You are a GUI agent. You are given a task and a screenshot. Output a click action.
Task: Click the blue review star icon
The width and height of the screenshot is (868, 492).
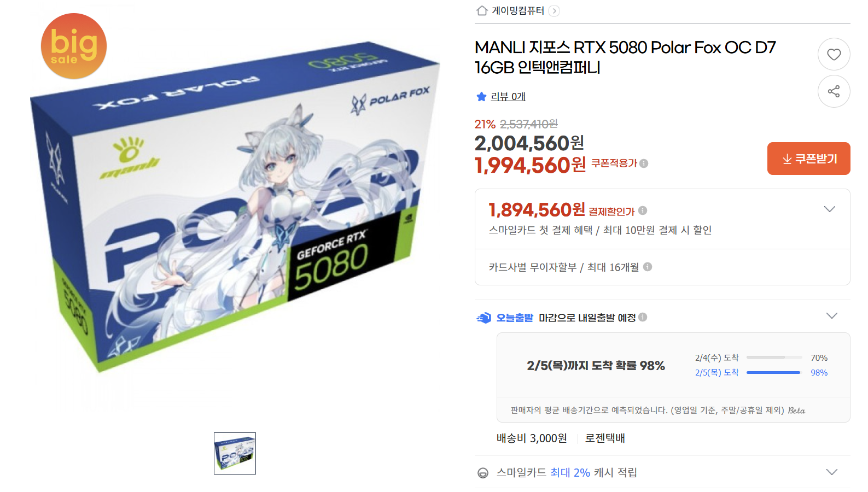(x=481, y=97)
